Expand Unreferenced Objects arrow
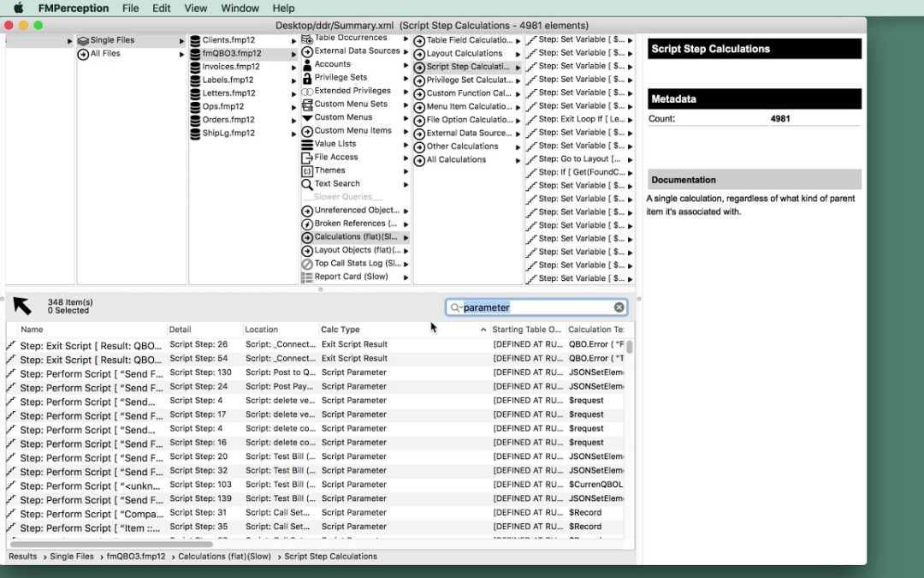Image resolution: width=924 pixels, height=578 pixels. (406, 212)
